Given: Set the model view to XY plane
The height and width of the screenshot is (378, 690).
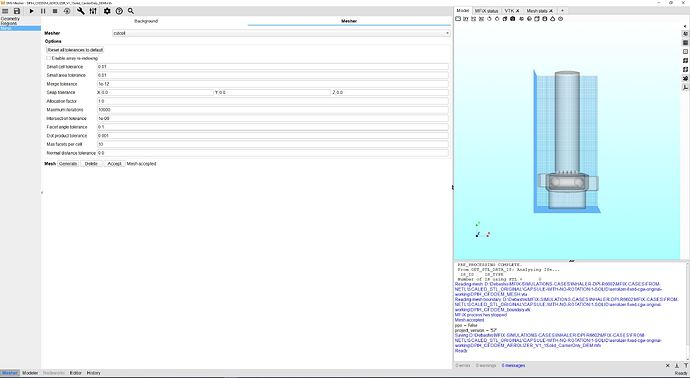Looking at the screenshot, I should pos(466,19).
